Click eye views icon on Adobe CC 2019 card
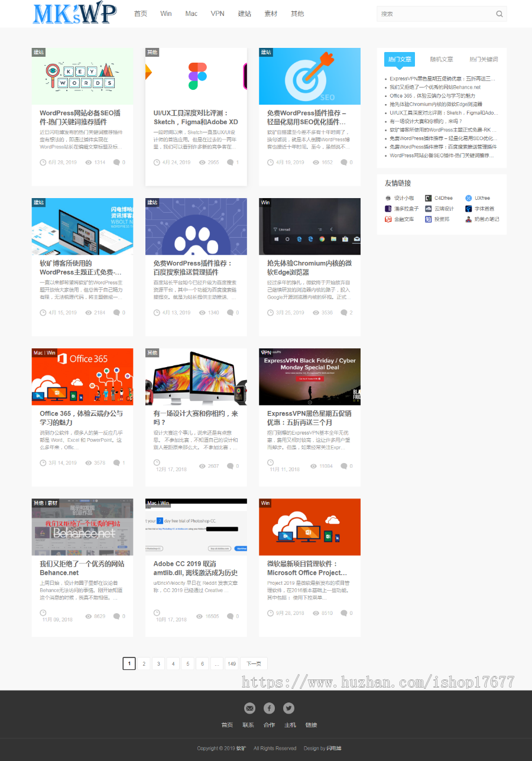Image resolution: width=532 pixels, height=761 pixels. click(199, 616)
